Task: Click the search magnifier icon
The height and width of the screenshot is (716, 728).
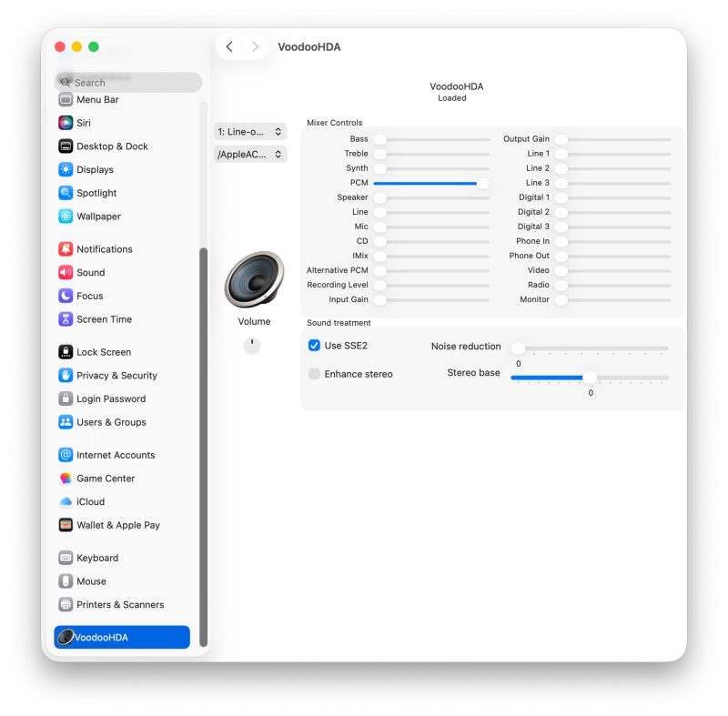Action: pyautogui.click(x=66, y=83)
